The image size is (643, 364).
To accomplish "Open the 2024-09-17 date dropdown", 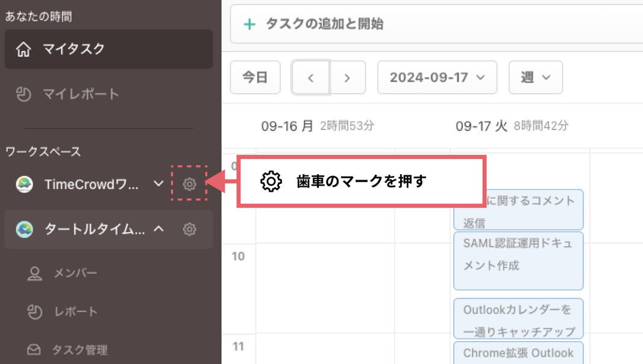I will tap(437, 78).
